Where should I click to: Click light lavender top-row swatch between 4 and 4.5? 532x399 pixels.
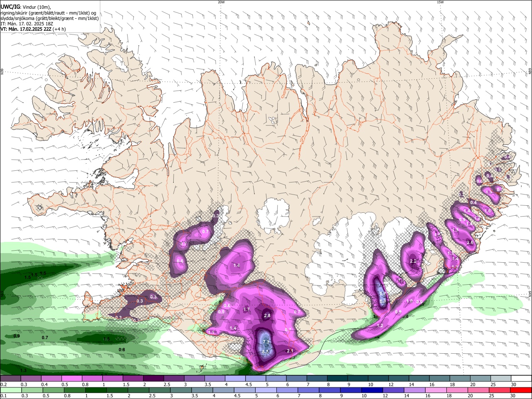tap(234, 379)
